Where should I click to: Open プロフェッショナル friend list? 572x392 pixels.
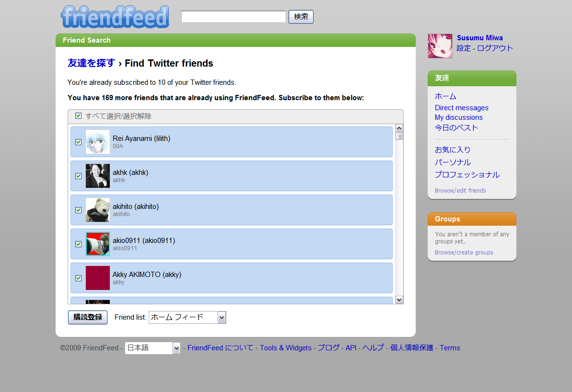(x=467, y=174)
